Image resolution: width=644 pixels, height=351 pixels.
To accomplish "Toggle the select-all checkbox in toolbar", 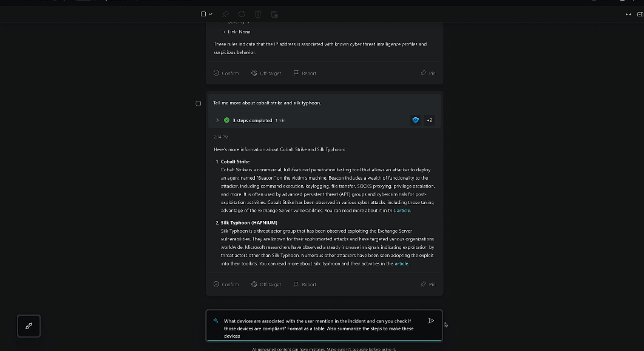I will point(203,14).
